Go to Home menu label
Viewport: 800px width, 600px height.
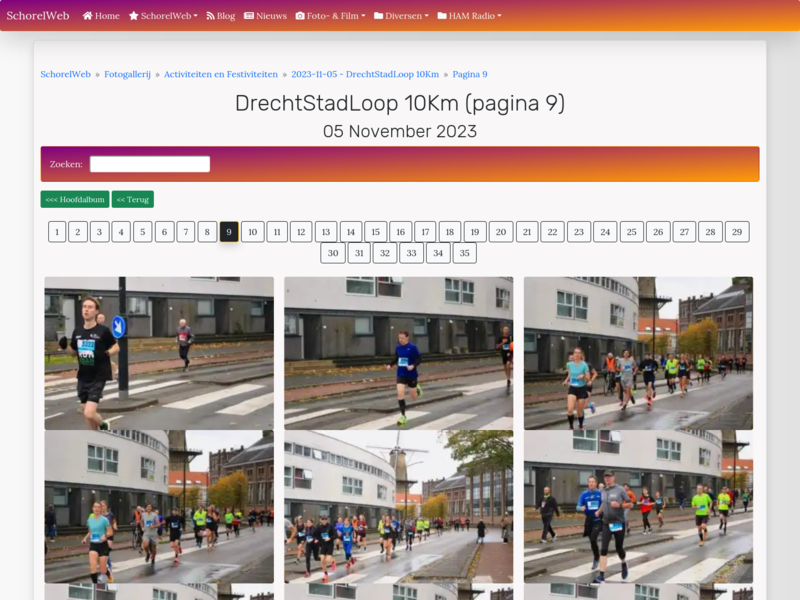107,16
